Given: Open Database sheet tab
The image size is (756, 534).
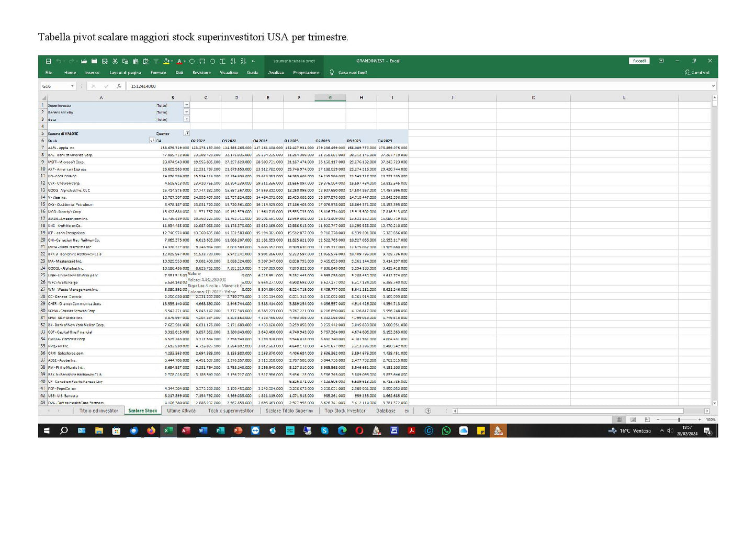Looking at the screenshot, I should (x=386, y=411).
